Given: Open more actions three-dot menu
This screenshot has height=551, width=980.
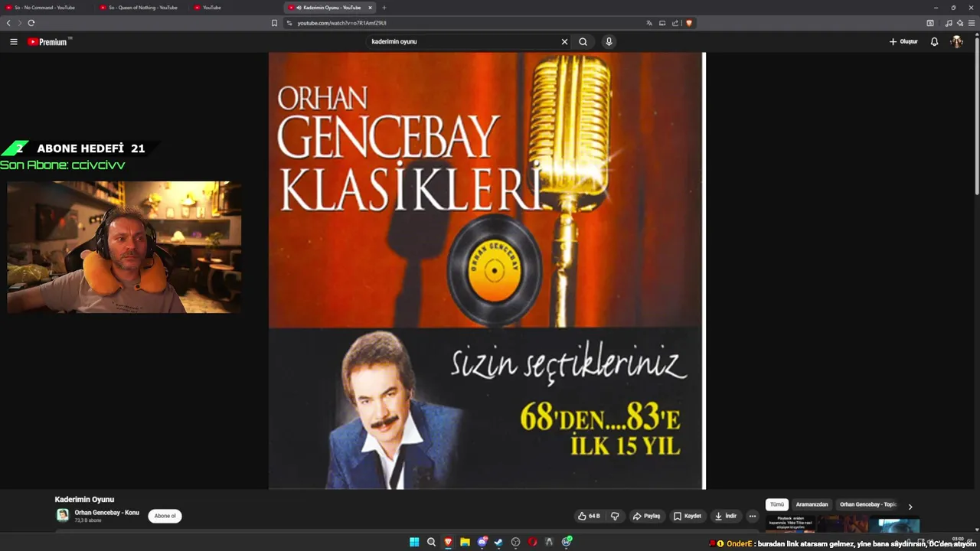Looking at the screenshot, I should (x=753, y=516).
